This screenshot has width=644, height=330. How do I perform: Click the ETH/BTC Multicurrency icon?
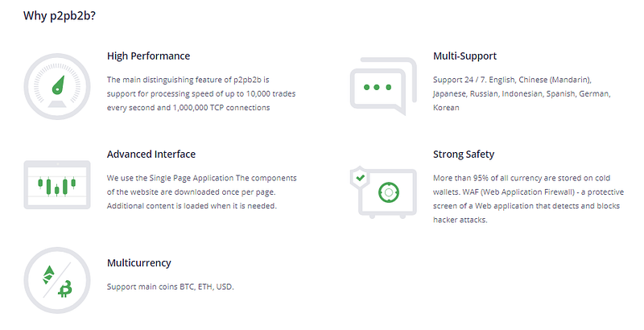[x=57, y=280]
